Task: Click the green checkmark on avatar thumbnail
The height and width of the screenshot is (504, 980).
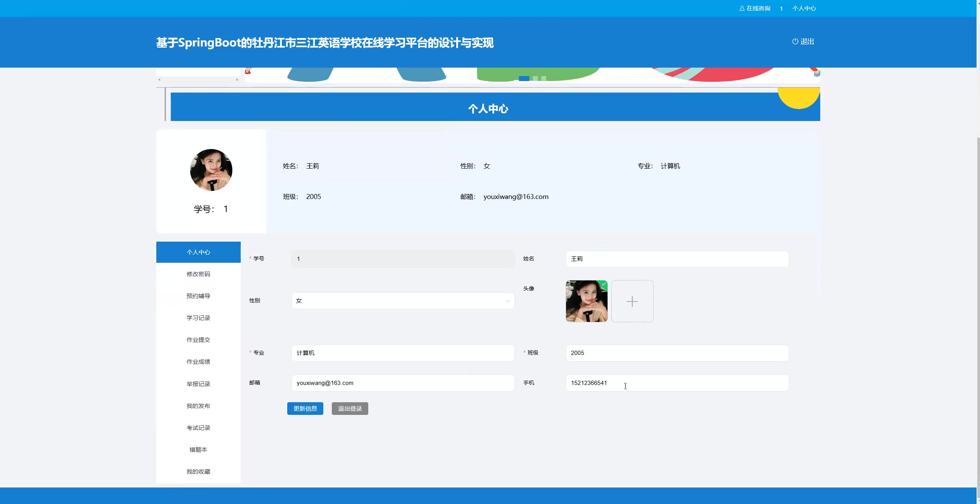Action: click(604, 284)
